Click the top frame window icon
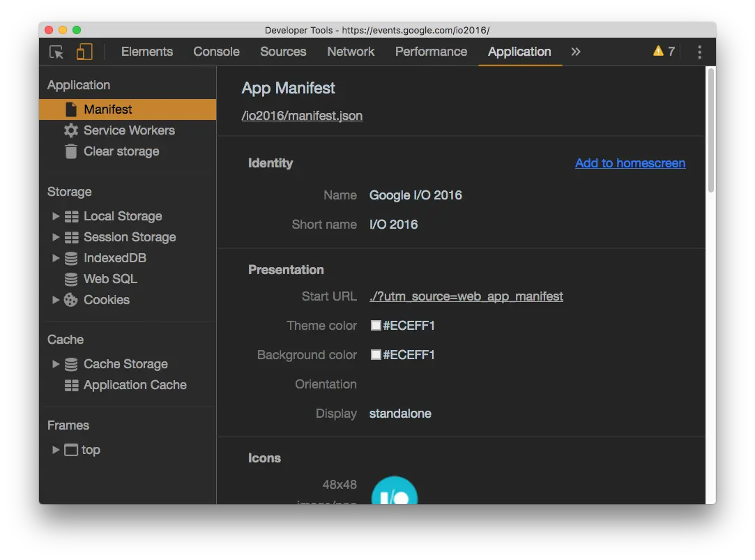This screenshot has width=755, height=560. 71,451
